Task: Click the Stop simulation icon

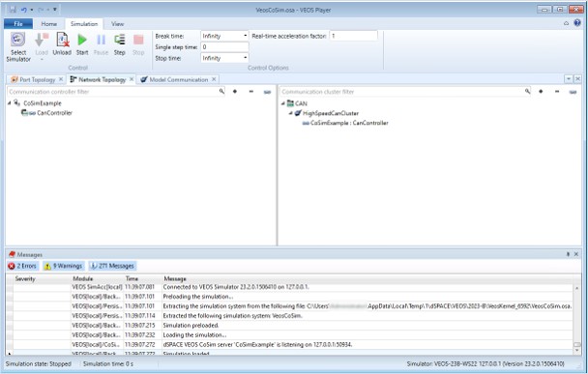Action: click(138, 40)
